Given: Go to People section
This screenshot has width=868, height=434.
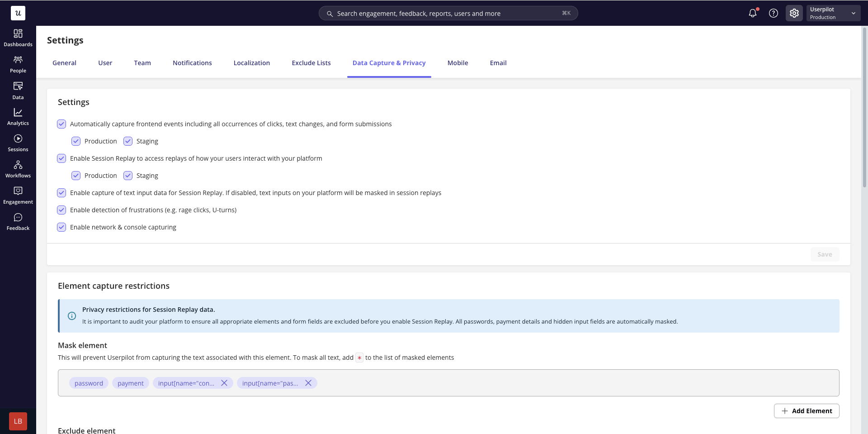Looking at the screenshot, I should point(18,64).
